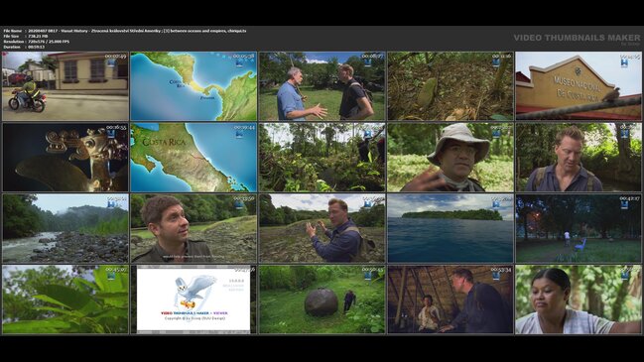Select the rocky river landscape thumbnail

65,228
